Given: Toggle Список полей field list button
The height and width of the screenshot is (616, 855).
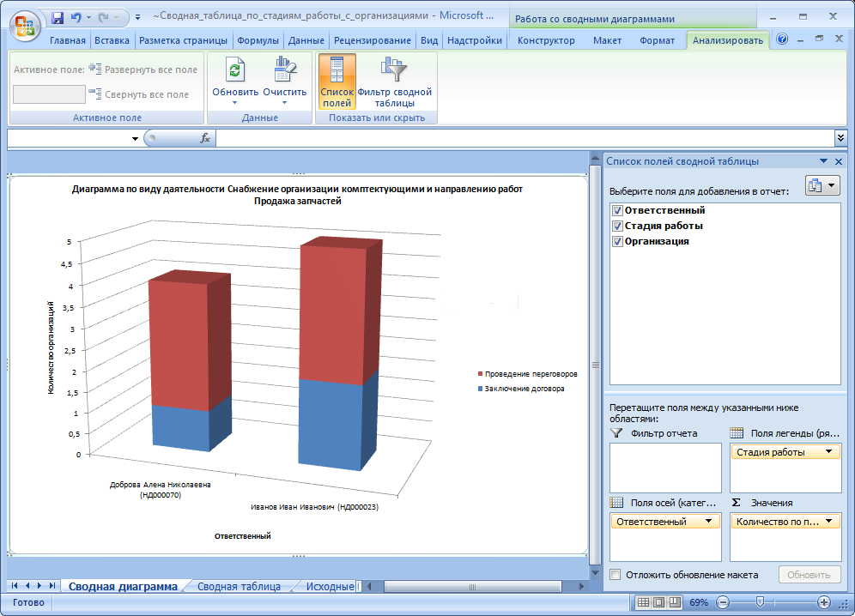Looking at the screenshot, I should coord(337,81).
